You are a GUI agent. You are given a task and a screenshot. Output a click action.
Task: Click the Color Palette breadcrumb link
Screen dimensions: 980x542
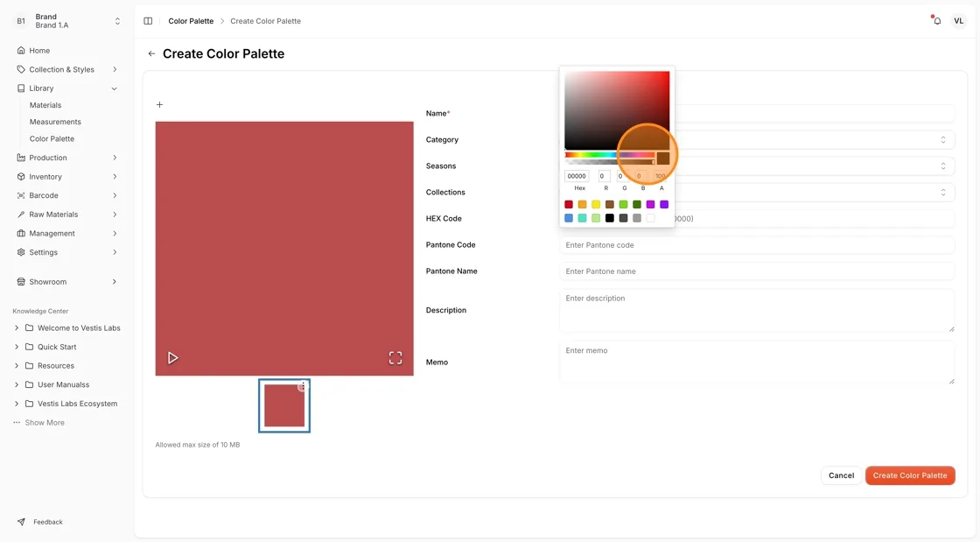[191, 21]
